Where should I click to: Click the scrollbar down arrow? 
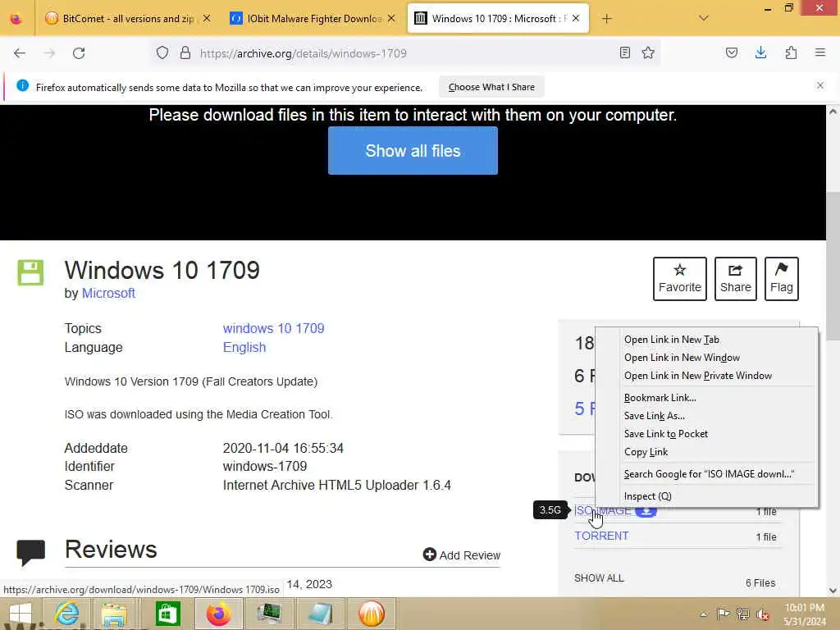click(833, 591)
